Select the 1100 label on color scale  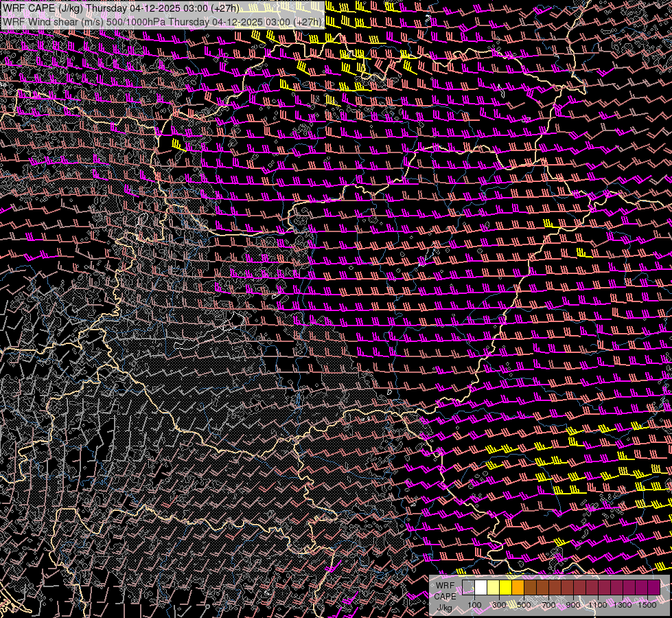point(598,605)
